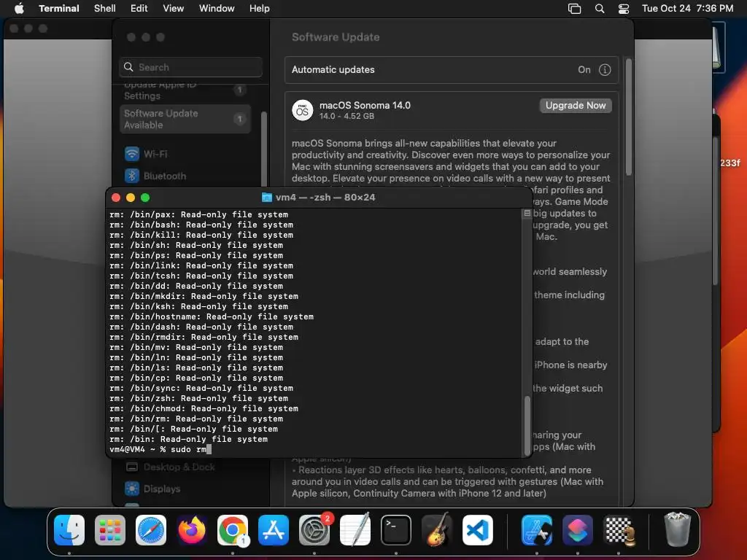Open Control Center in menu bar
The image size is (747, 560).
point(624,9)
